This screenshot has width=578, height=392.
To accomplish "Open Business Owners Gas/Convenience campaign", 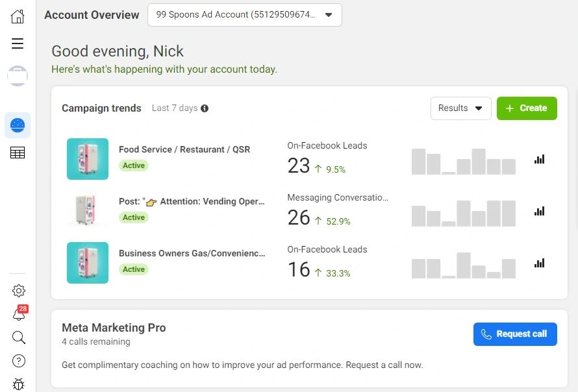I will (x=192, y=254).
